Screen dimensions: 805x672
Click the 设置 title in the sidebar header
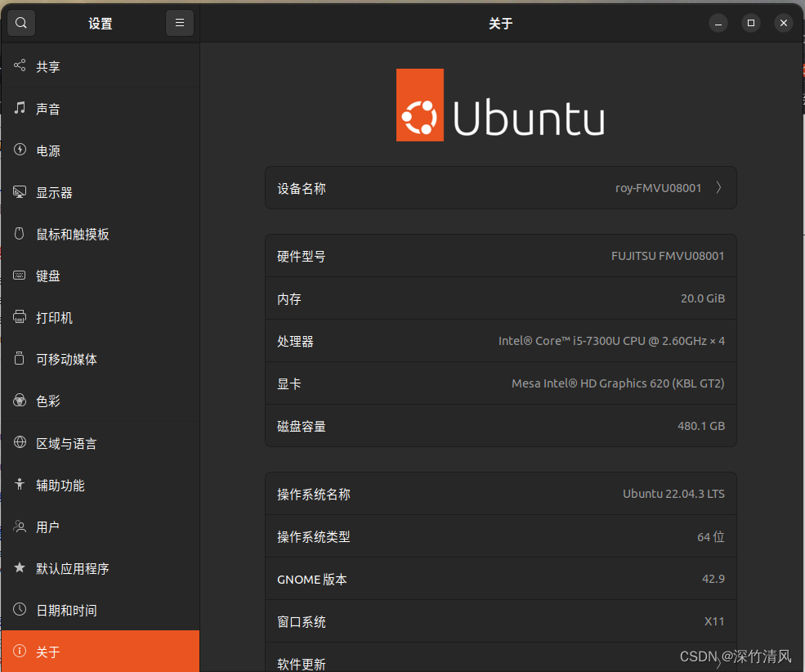click(x=100, y=24)
